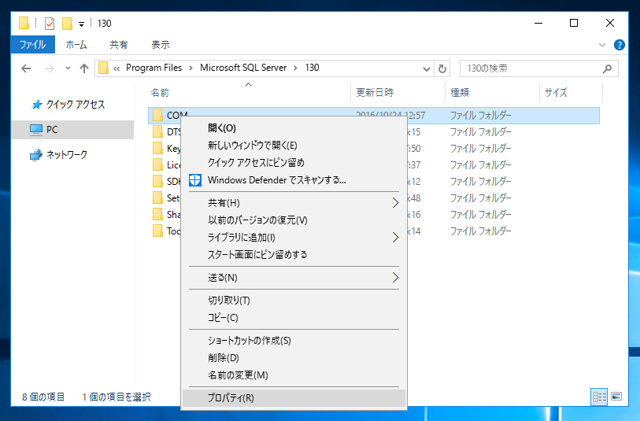Open the recent locations dropdown arrow
The height and width of the screenshot is (421, 640).
tap(68, 68)
